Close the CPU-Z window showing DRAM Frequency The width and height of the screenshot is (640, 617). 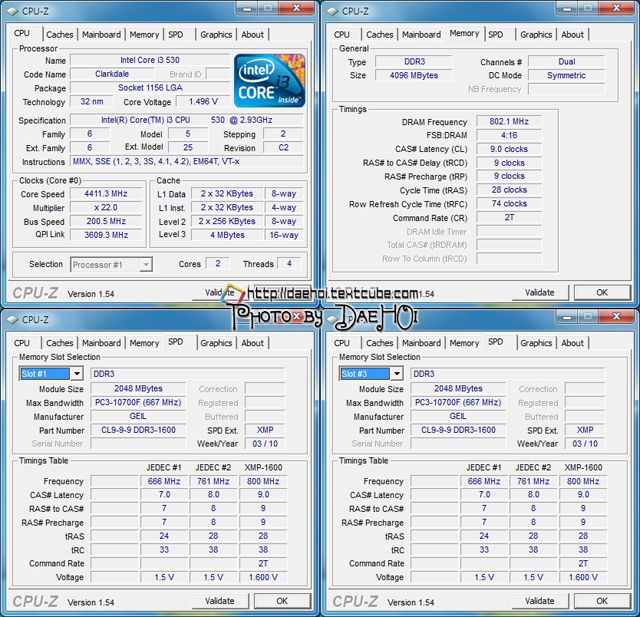[x=617, y=7]
